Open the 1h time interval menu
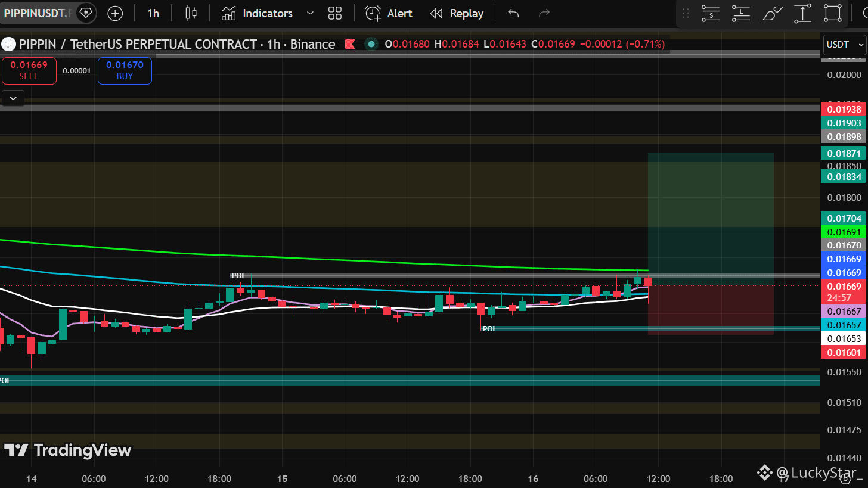The height and width of the screenshot is (488, 868). pos(153,13)
